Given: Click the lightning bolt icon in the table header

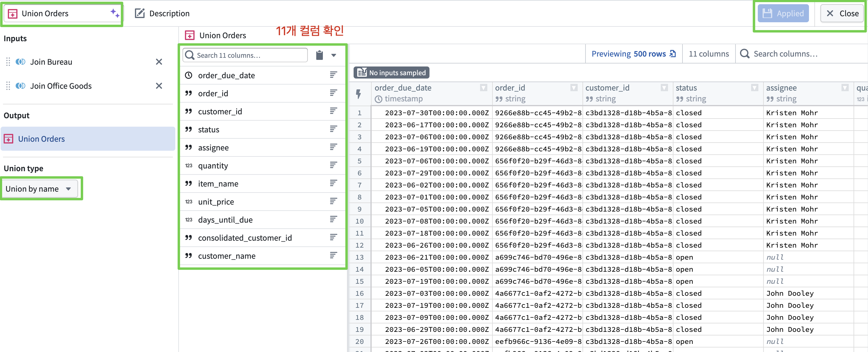Looking at the screenshot, I should click(x=358, y=94).
